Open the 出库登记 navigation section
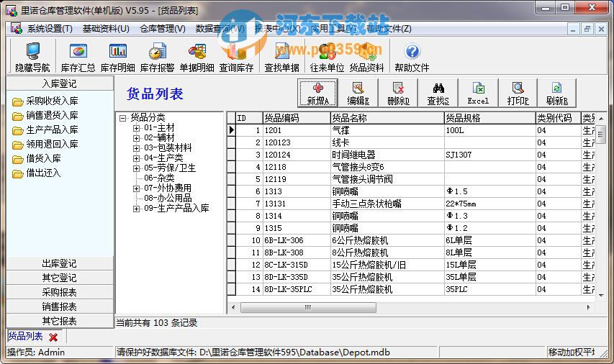This screenshot has width=614, height=364. click(x=60, y=263)
